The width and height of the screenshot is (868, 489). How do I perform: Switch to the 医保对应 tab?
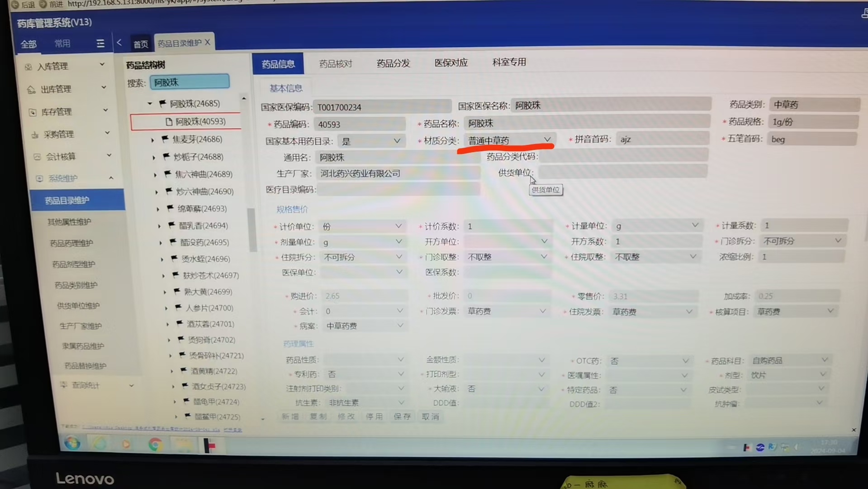point(451,63)
